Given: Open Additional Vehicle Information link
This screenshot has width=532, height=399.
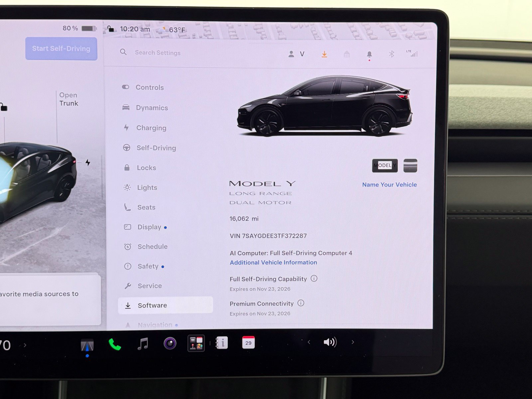Looking at the screenshot, I should (x=273, y=262).
